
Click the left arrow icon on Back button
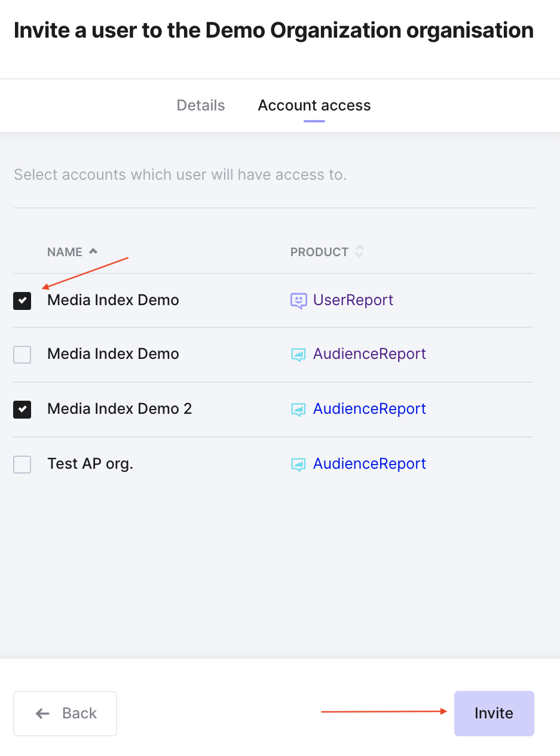point(42,713)
